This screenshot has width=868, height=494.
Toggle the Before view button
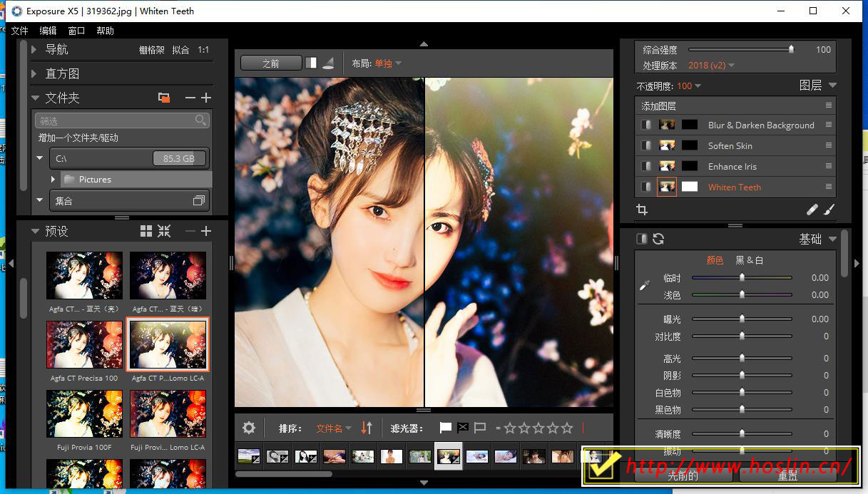click(x=271, y=63)
